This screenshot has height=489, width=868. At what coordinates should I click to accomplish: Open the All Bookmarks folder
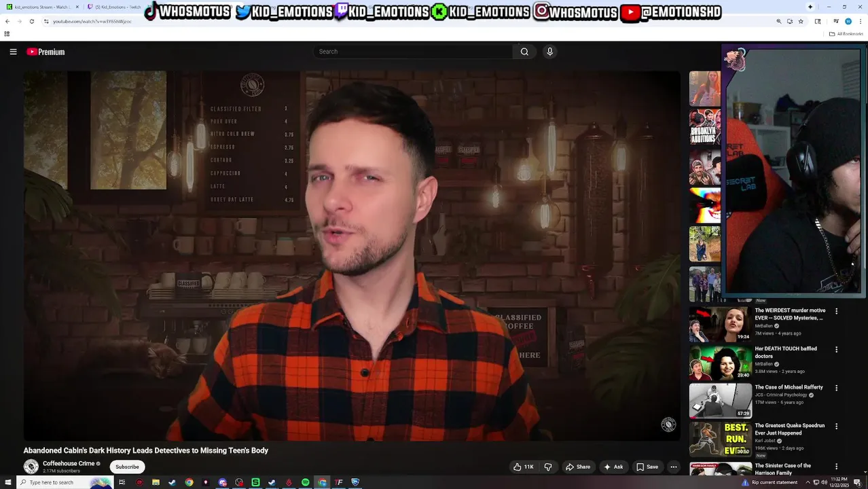pos(846,33)
